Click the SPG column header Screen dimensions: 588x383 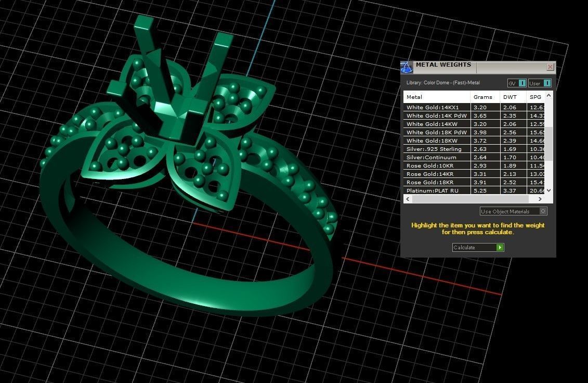tap(535, 97)
